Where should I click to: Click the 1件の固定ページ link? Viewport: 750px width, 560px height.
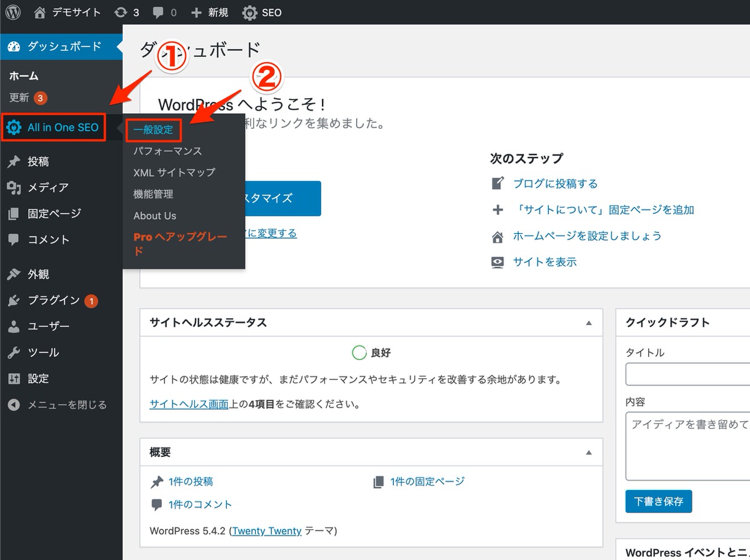(x=427, y=482)
